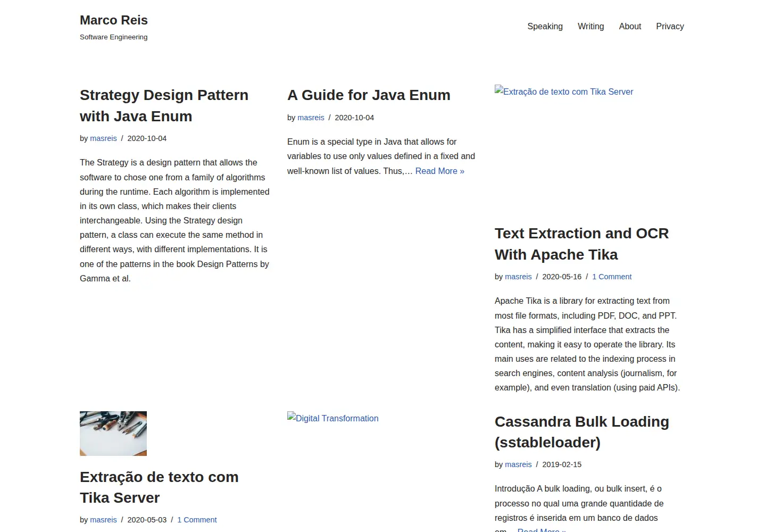Image resolution: width=766 pixels, height=532 pixels.
Task: Click the 2020-05-16 post date
Action: (x=562, y=277)
